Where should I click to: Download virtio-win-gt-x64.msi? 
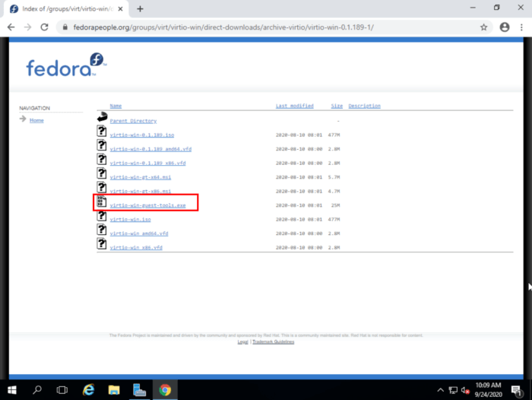tap(141, 177)
